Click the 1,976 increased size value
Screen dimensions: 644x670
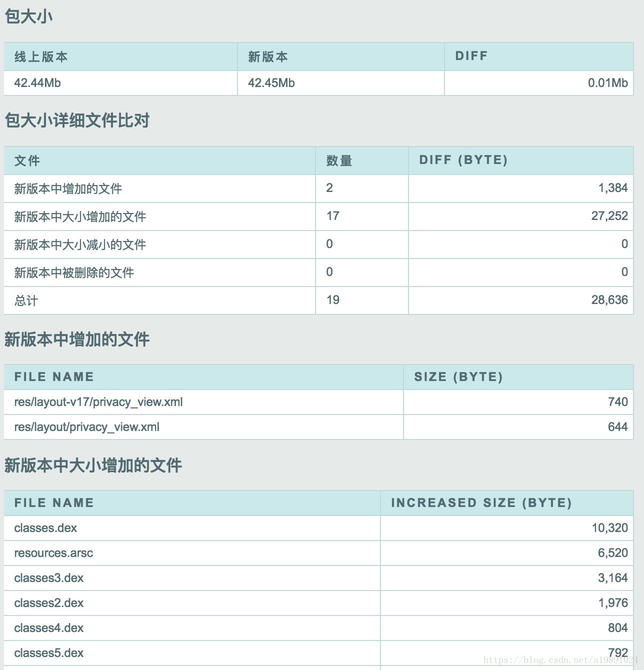(613, 603)
